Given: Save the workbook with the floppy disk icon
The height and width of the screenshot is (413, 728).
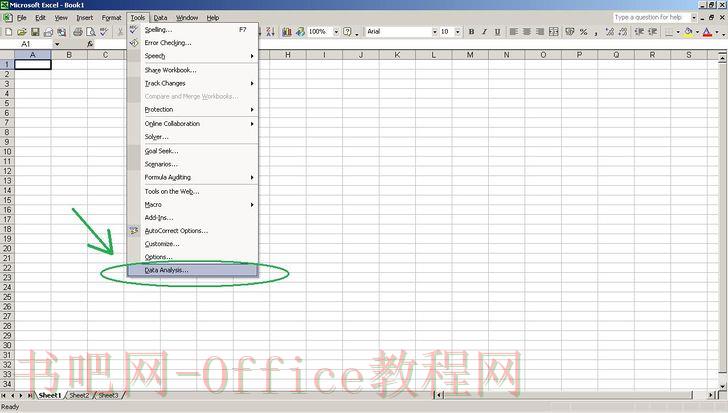Looking at the screenshot, I should (x=35, y=32).
